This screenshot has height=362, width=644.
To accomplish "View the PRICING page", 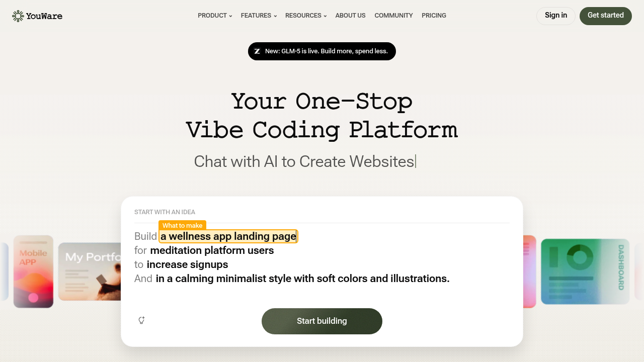I will click(434, 16).
